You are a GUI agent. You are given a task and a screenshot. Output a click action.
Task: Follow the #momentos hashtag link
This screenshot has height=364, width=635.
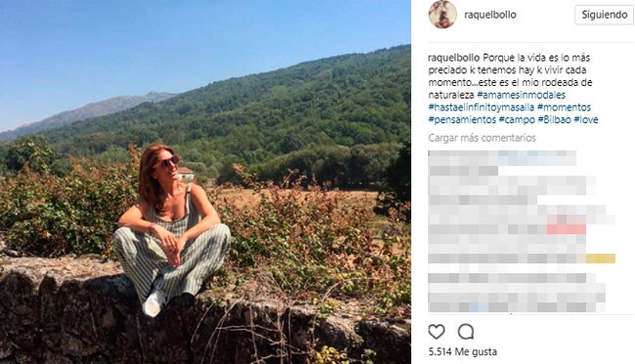point(564,107)
